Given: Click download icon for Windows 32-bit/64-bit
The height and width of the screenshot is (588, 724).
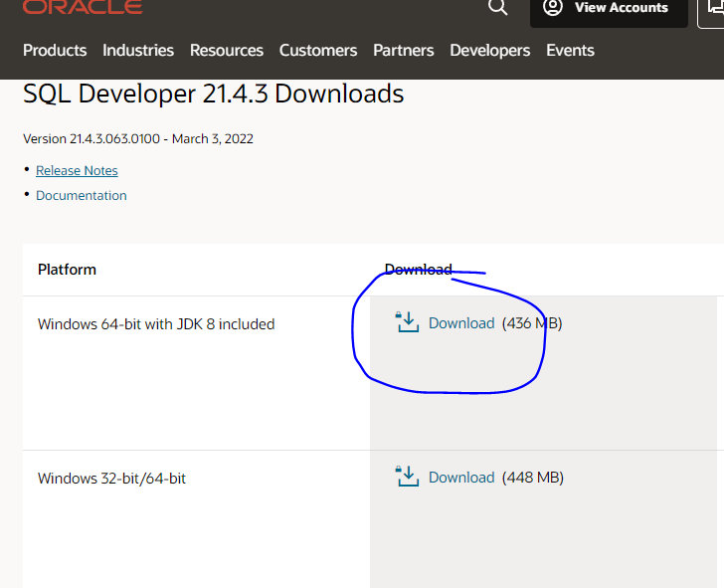Looking at the screenshot, I should tap(408, 477).
